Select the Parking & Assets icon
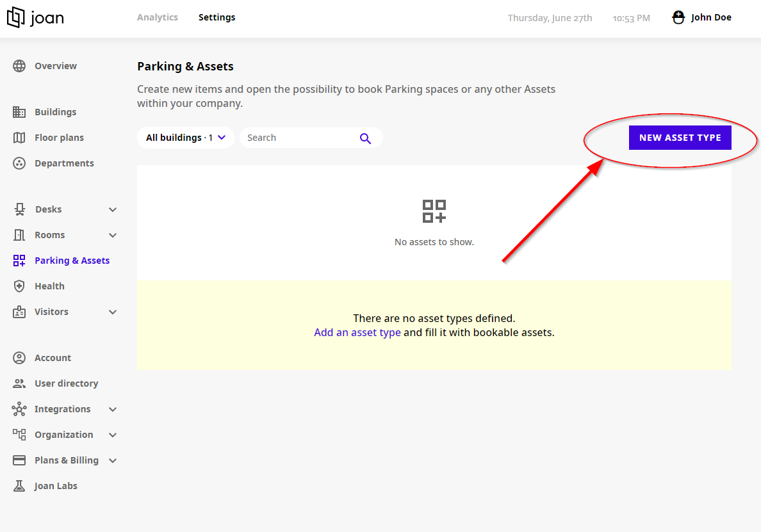 coord(20,260)
